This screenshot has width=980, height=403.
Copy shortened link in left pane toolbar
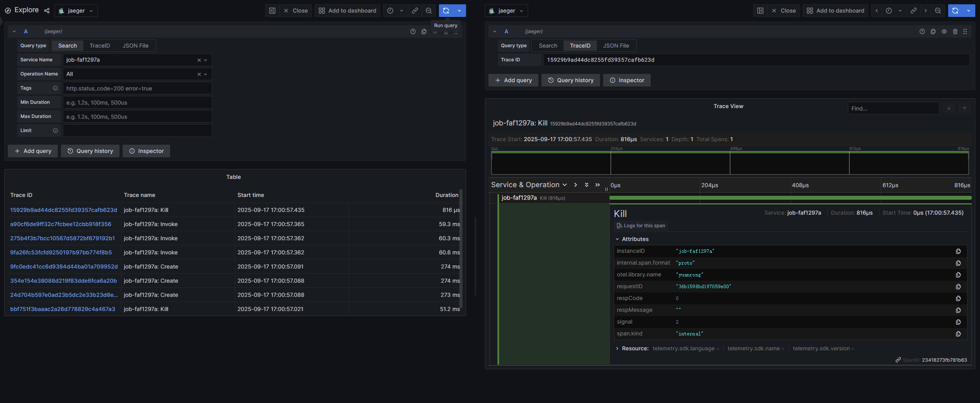415,11
